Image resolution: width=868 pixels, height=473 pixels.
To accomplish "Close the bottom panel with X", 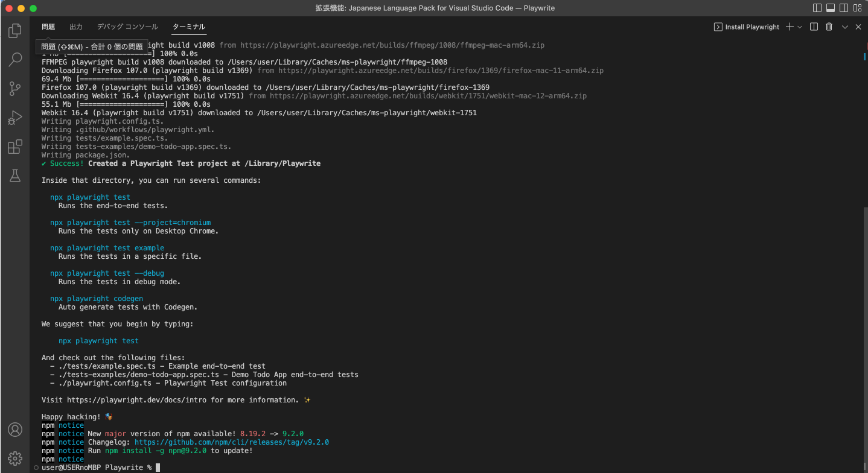I will coord(858,27).
